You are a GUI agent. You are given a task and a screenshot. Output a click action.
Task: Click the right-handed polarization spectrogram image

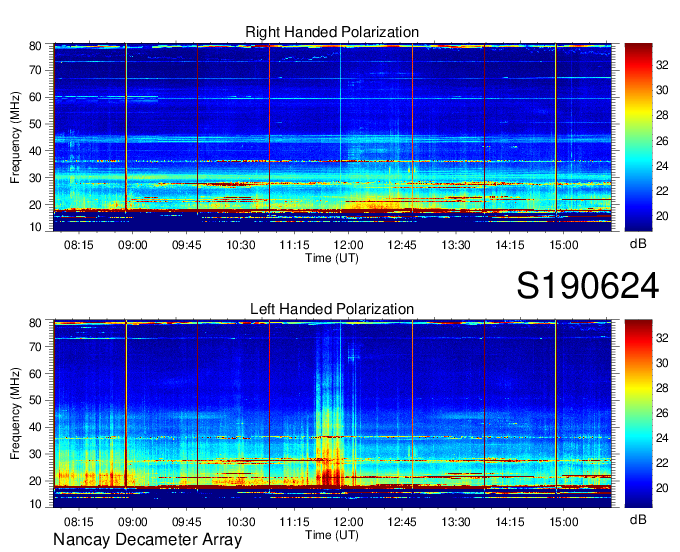[332, 137]
